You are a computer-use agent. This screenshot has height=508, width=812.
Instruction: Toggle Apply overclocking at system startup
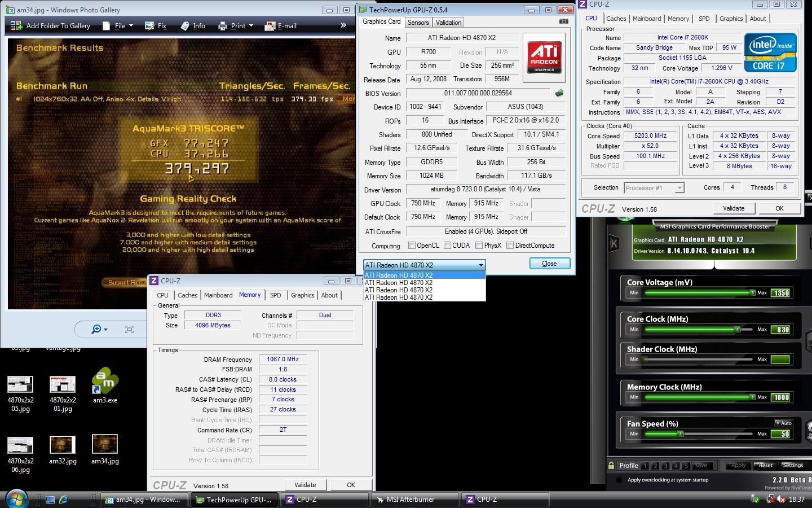pos(619,480)
